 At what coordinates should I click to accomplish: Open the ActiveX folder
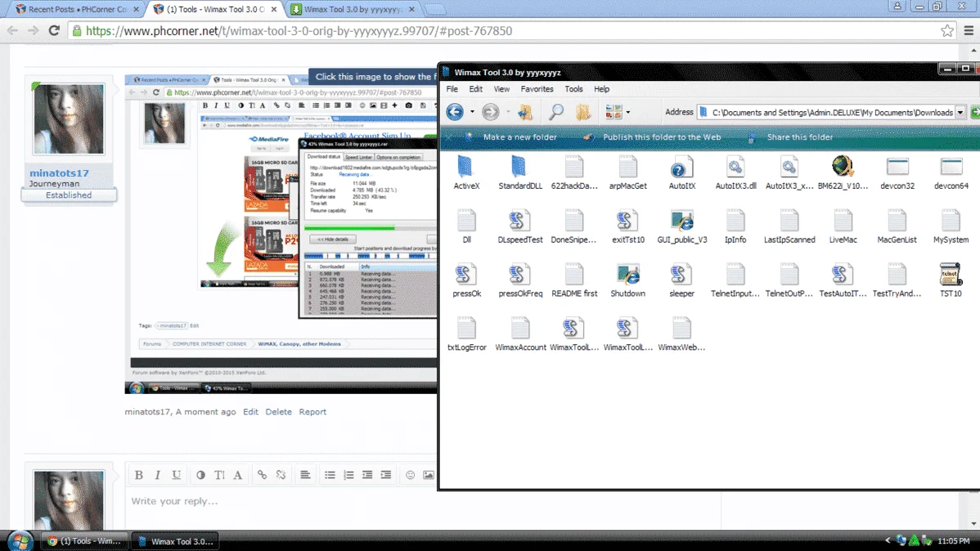(x=466, y=172)
